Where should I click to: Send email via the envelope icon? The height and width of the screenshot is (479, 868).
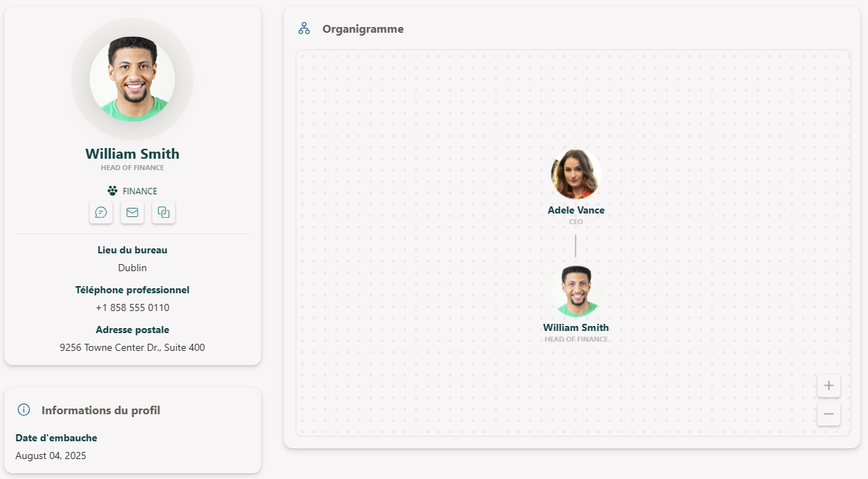[132, 212]
